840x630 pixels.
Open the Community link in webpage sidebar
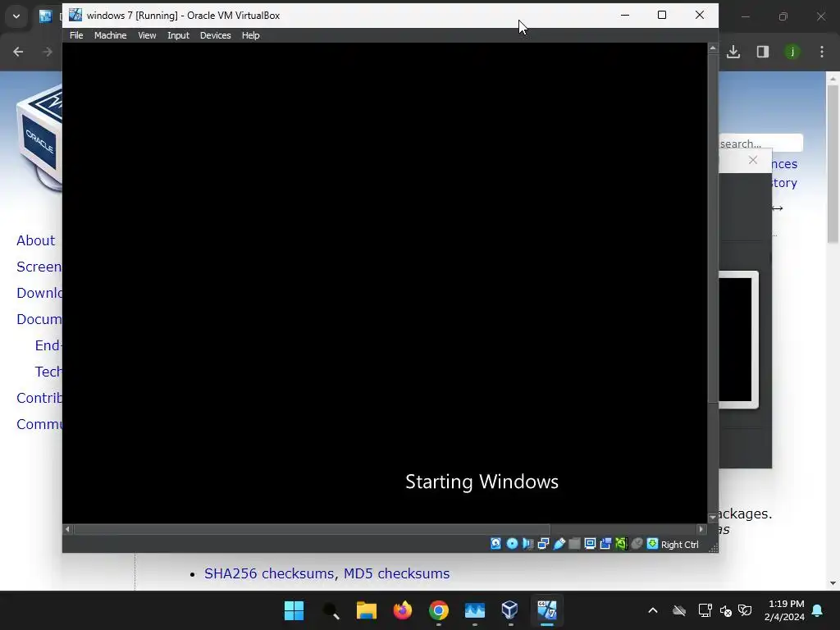click(x=39, y=424)
